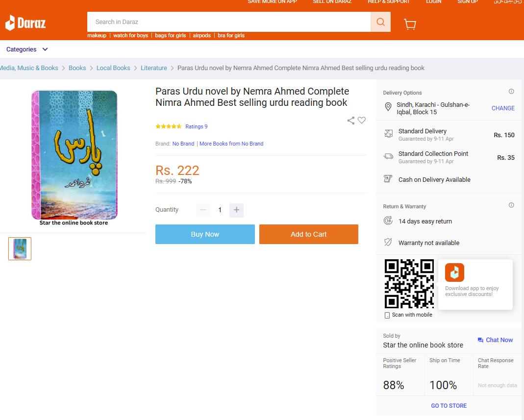Click the Standard Delivery package icon

pyautogui.click(x=388, y=134)
